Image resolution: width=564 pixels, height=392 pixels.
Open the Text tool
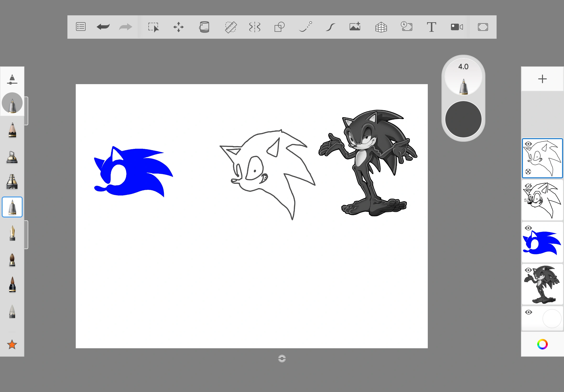tap(431, 27)
